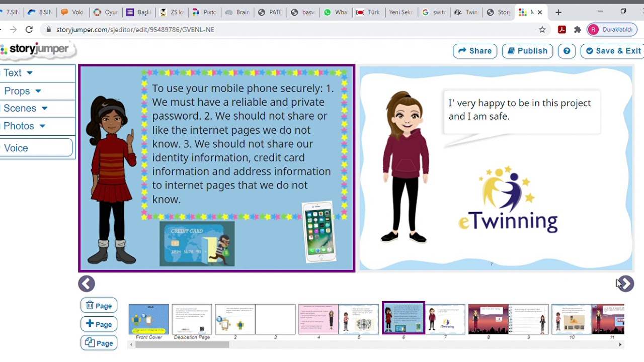Open blank page 3 thumbnail

pyautogui.click(x=275, y=319)
